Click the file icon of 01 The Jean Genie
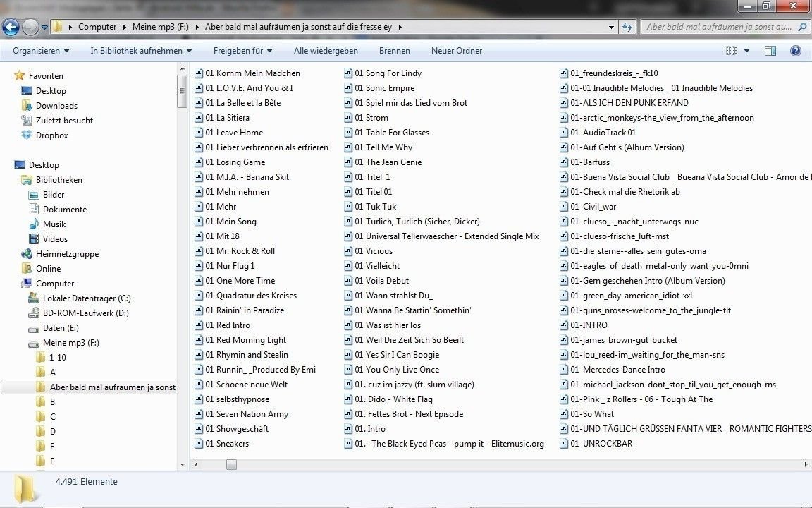This screenshot has width=812, height=508. pos(348,162)
